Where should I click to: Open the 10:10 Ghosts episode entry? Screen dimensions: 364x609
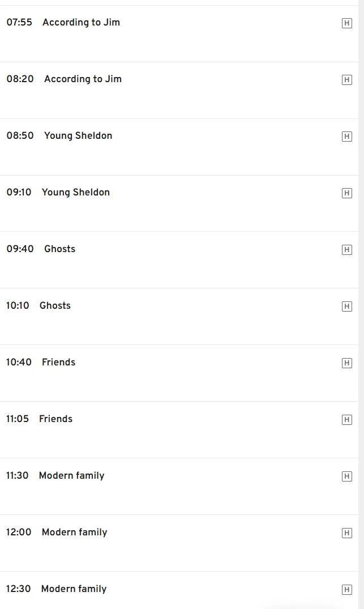(55, 306)
